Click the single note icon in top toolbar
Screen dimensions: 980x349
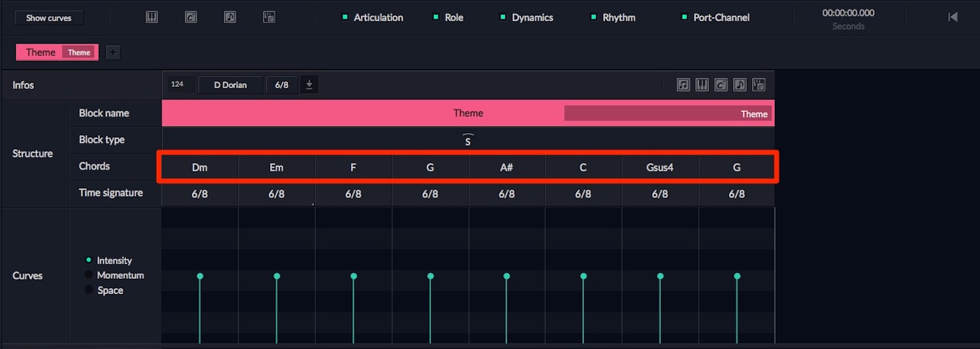point(230,17)
